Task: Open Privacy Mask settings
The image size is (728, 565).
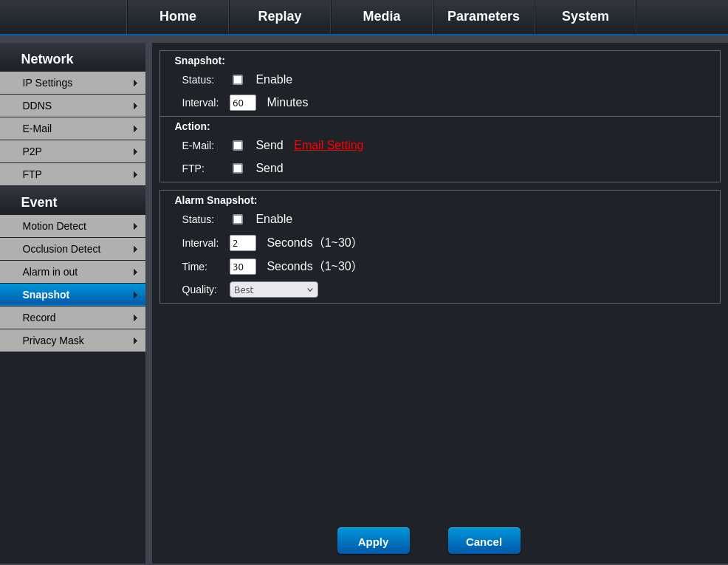Action: 72,340
